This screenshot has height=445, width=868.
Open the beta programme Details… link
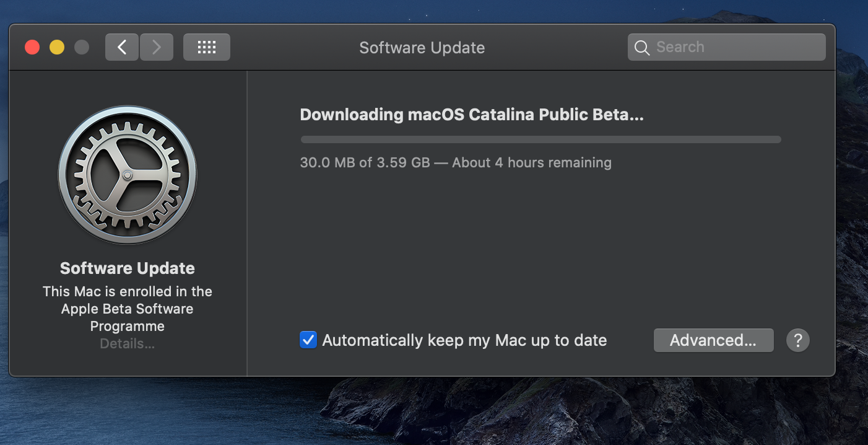128,344
